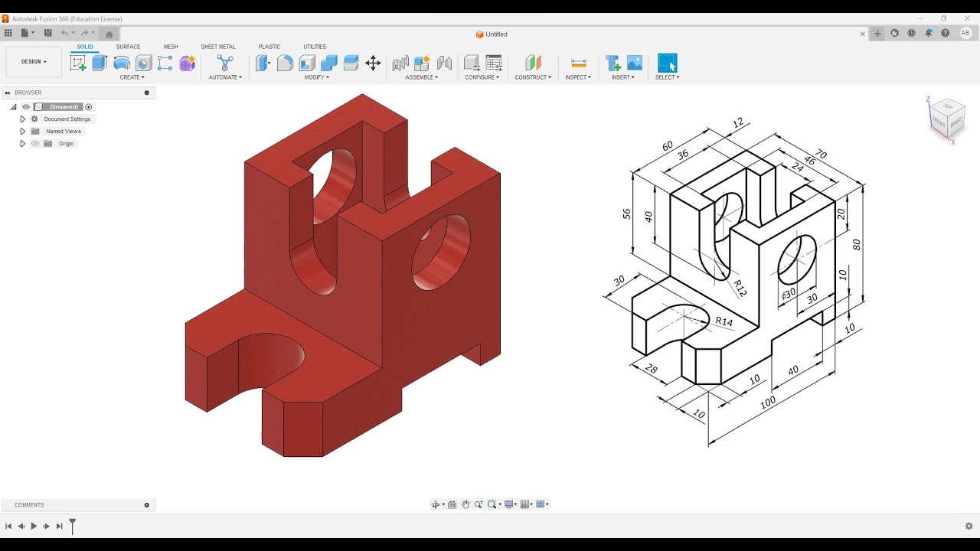The height and width of the screenshot is (551, 980).
Task: Open the INSPECT dropdown menu
Action: click(578, 77)
